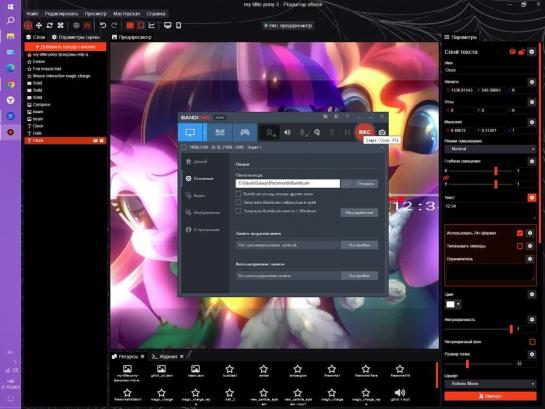545x409 pixels.
Task: Click the desktop monitor preview icon in toolbar
Action: [x=168, y=25]
